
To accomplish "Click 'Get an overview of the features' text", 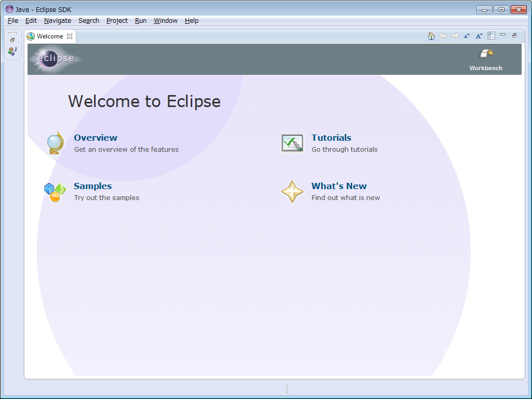I will coord(126,149).
